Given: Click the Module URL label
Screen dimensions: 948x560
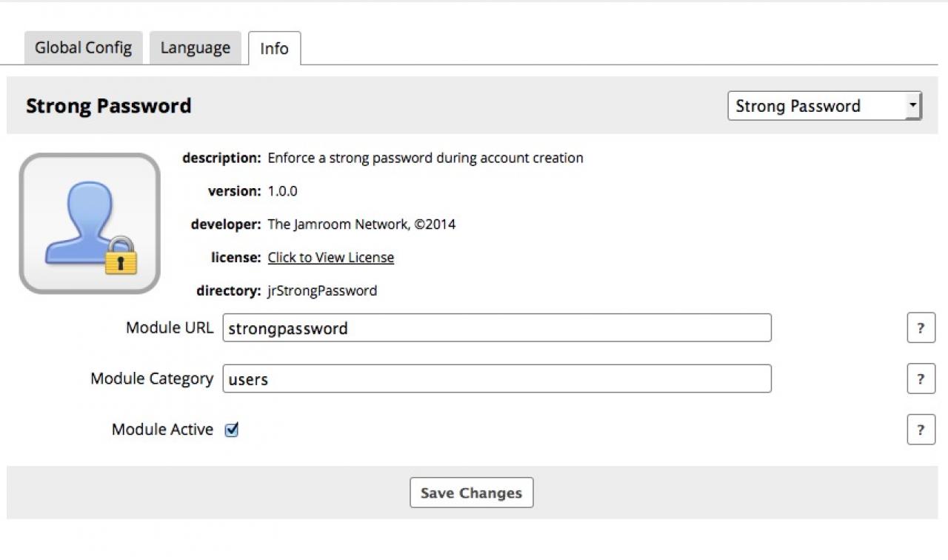Looking at the screenshot, I should pos(170,328).
